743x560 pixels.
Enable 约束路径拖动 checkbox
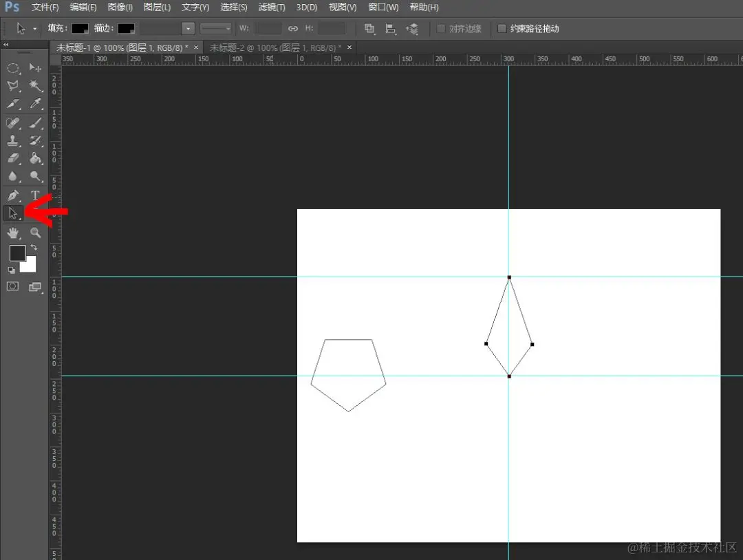click(x=502, y=28)
